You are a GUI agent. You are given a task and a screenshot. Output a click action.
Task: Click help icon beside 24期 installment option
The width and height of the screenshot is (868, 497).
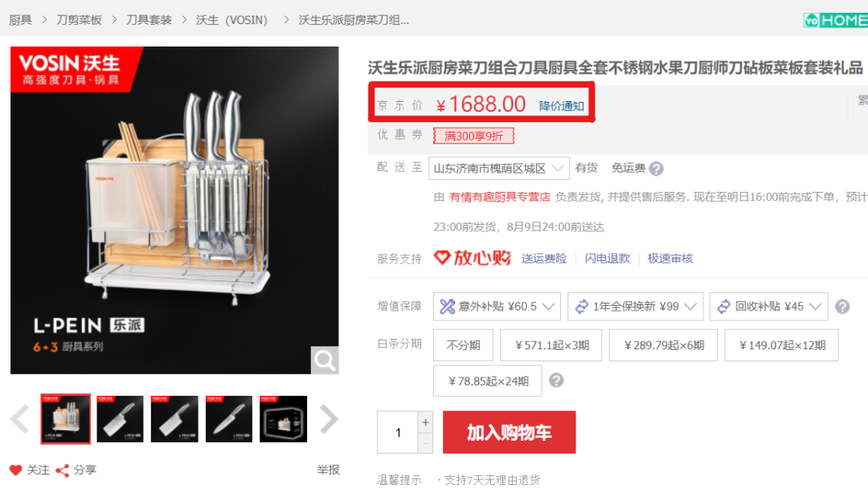click(556, 381)
